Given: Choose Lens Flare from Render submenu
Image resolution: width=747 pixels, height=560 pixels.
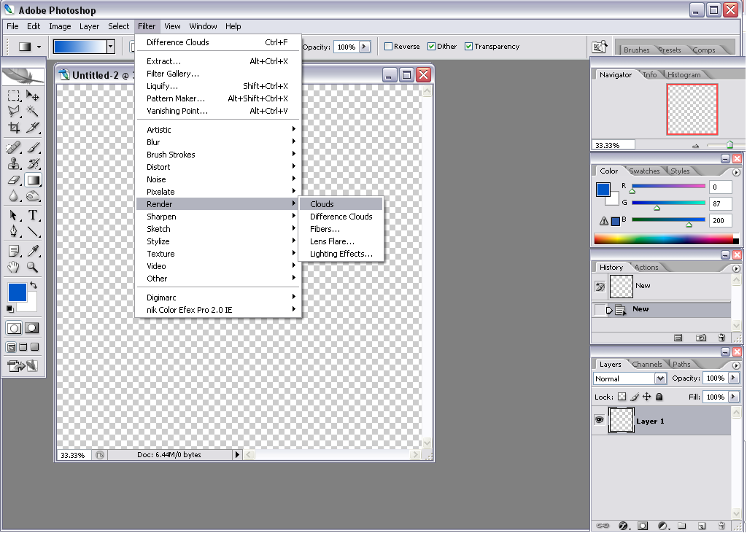Looking at the screenshot, I should point(341,241).
